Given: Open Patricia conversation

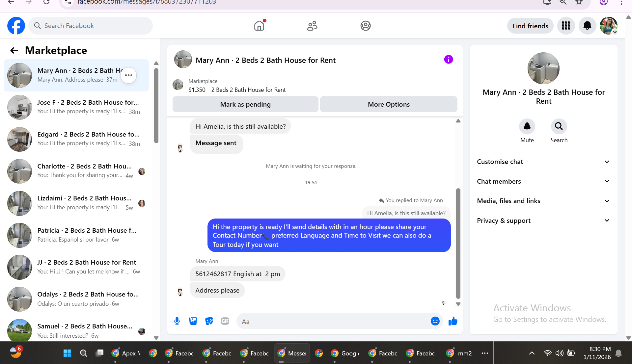Looking at the screenshot, I should coord(76,235).
